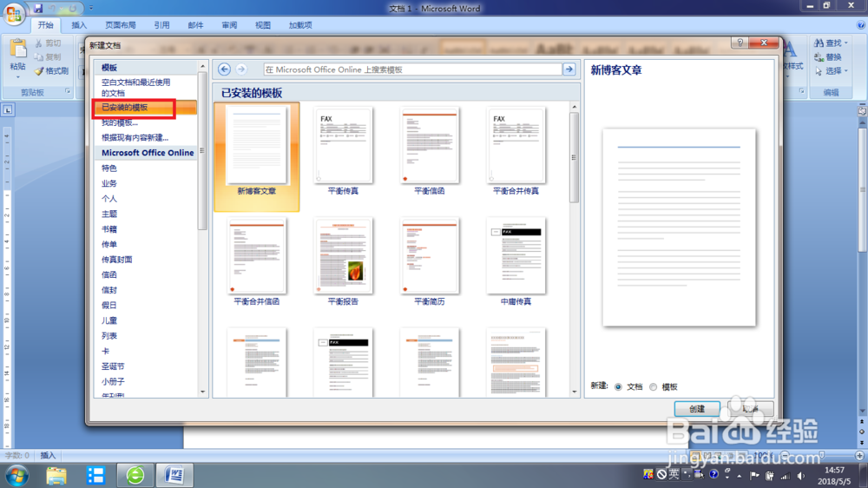
Task: Select Installed Templates category
Action: pos(145,108)
